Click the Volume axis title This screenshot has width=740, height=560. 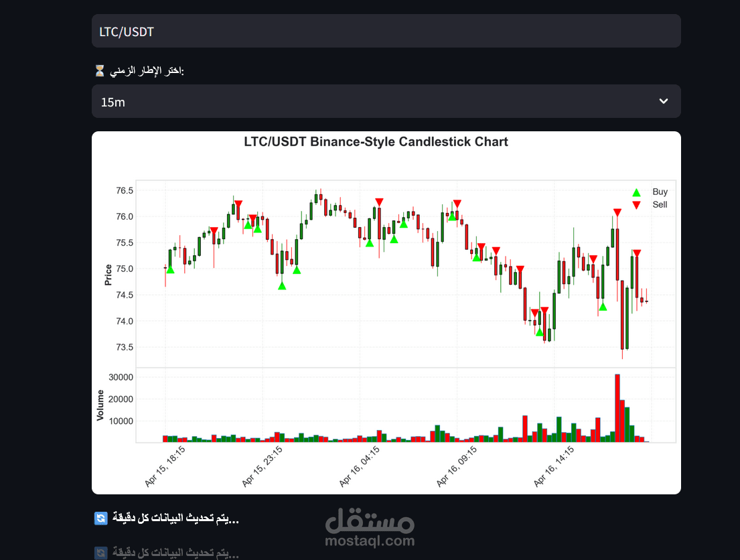[x=100, y=405]
